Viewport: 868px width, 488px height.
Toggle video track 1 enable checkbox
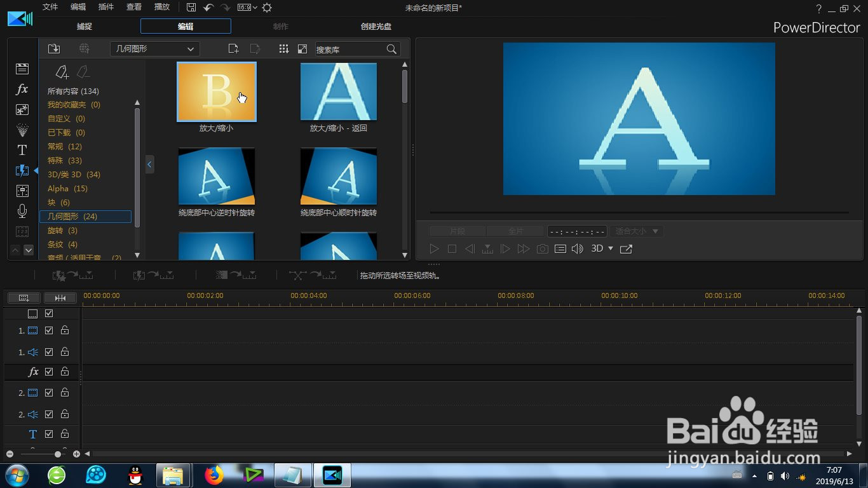coord(49,330)
